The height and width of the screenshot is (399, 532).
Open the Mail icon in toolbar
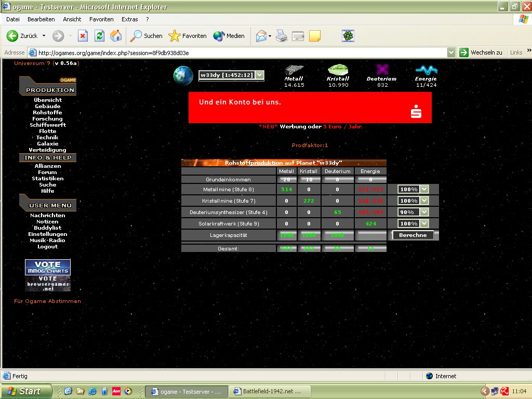261,36
